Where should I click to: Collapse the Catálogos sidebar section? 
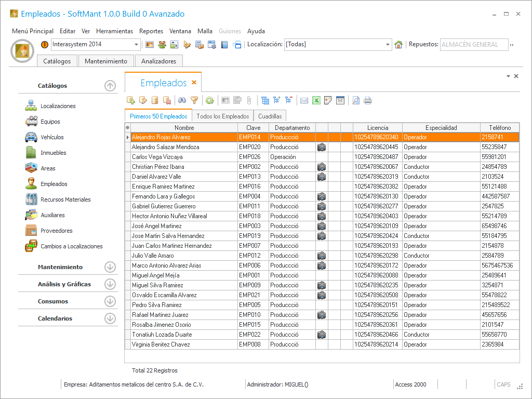(x=110, y=86)
